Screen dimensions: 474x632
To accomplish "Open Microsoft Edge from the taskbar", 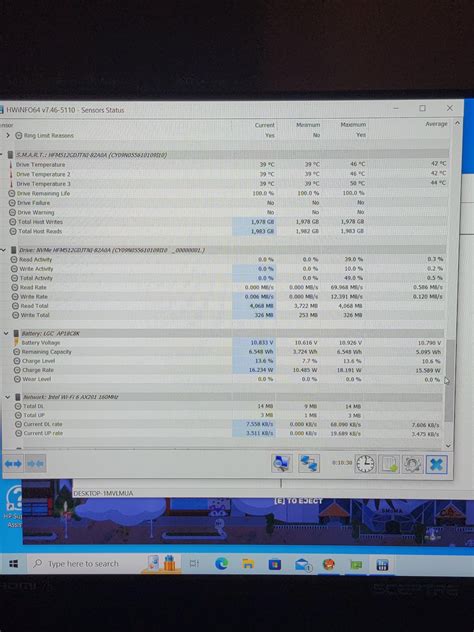I will 221,563.
